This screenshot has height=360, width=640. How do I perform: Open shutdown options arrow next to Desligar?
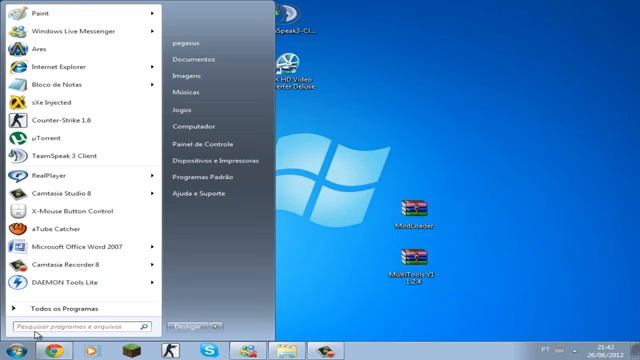point(216,327)
